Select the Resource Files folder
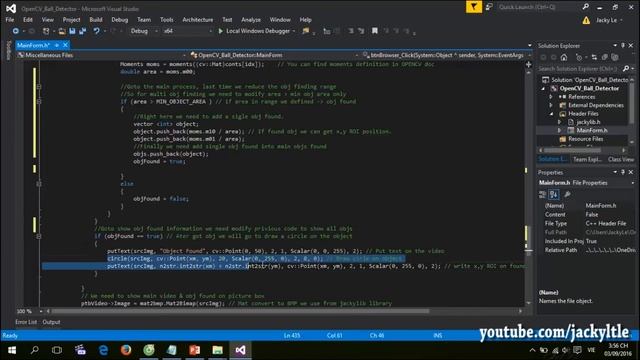640x360 pixels. coord(585,139)
